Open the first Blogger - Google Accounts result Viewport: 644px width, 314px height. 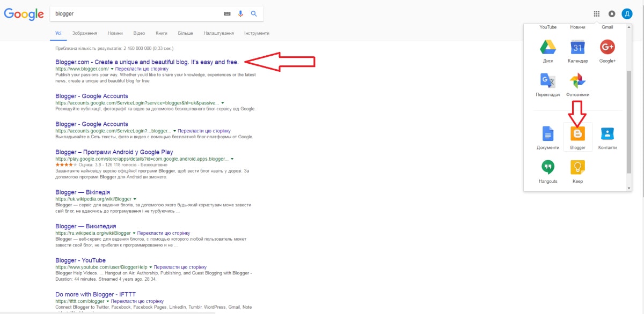point(92,96)
